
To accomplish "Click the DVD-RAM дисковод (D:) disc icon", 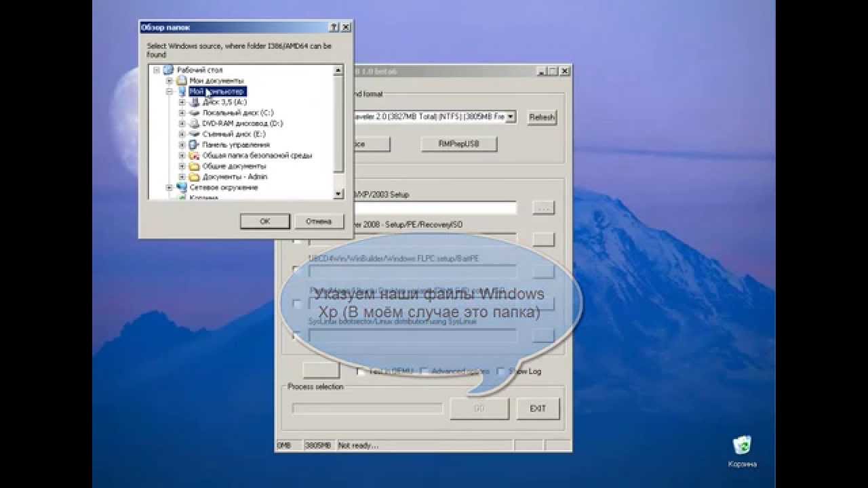I will click(194, 123).
